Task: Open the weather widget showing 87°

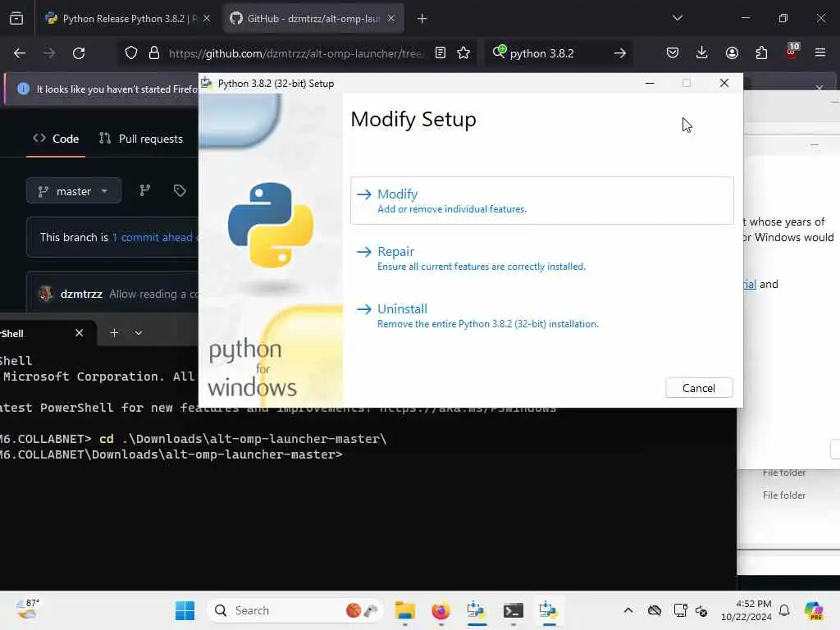Action: tap(28, 609)
